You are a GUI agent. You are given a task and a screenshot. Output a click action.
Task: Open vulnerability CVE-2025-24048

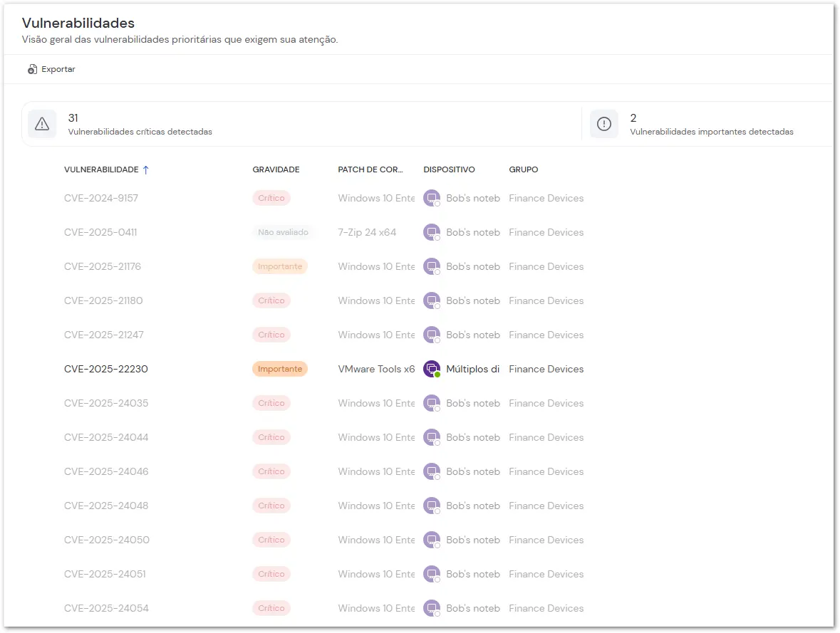tap(106, 506)
